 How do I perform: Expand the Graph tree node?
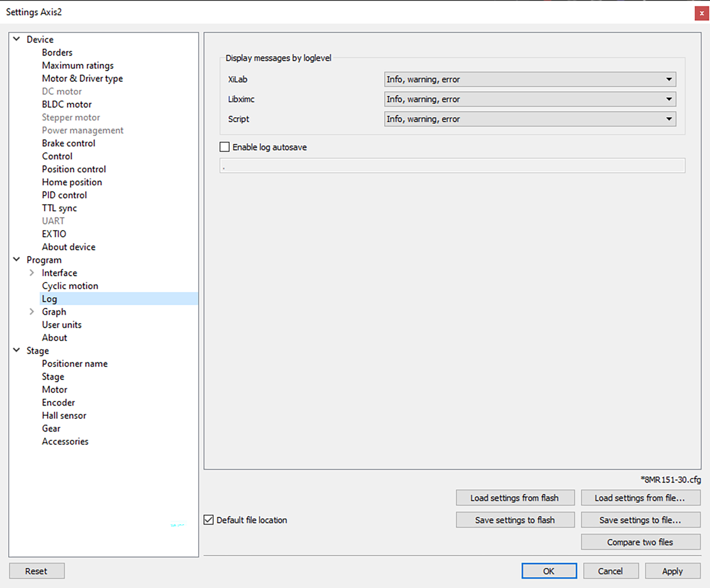point(32,312)
